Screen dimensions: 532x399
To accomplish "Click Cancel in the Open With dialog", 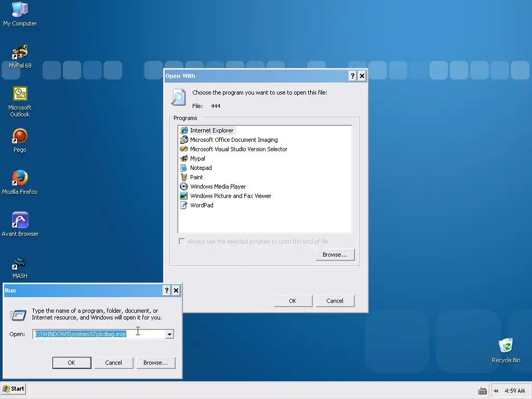I will coord(335,301).
